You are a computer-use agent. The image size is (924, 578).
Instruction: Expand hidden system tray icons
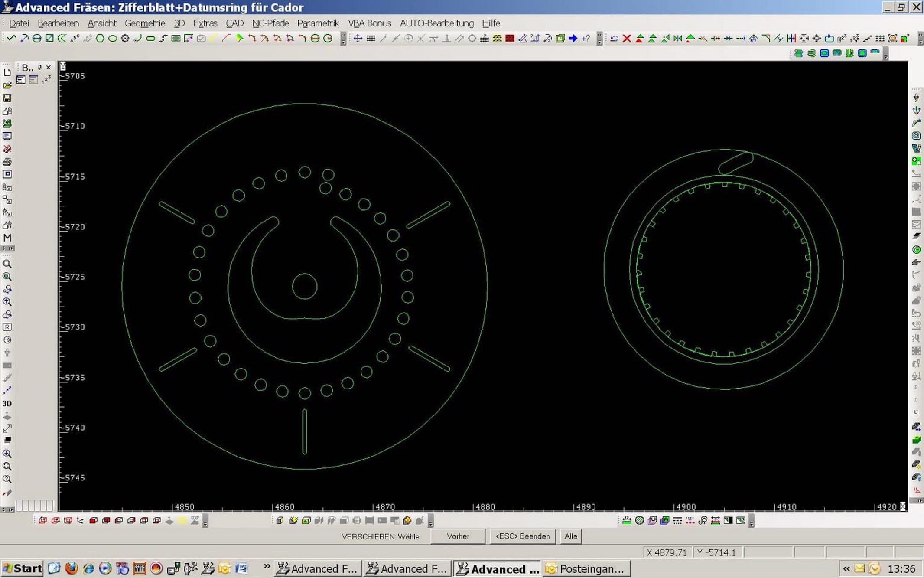pos(846,568)
